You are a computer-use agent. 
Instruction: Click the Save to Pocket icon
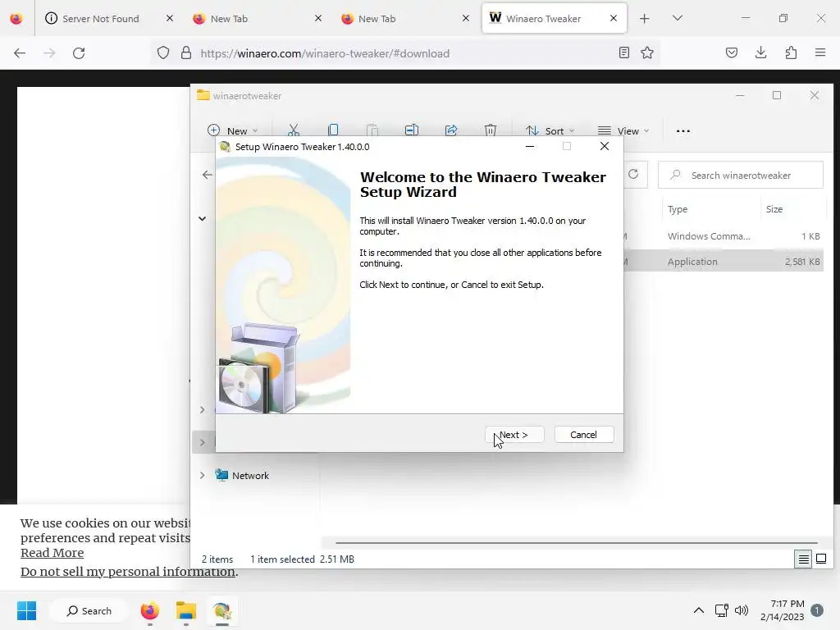click(731, 52)
